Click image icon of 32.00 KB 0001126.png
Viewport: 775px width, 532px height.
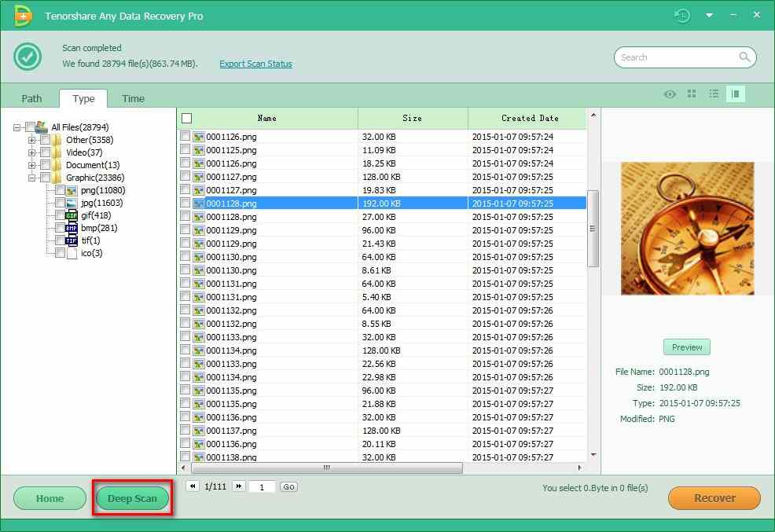coord(199,136)
